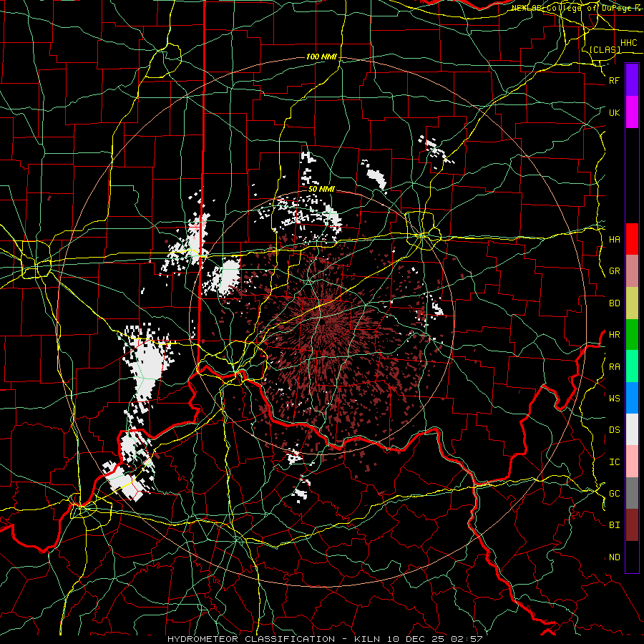Image resolution: width=644 pixels, height=644 pixels.
Task: Click the gray GC legend color swatch
Action: click(x=632, y=493)
